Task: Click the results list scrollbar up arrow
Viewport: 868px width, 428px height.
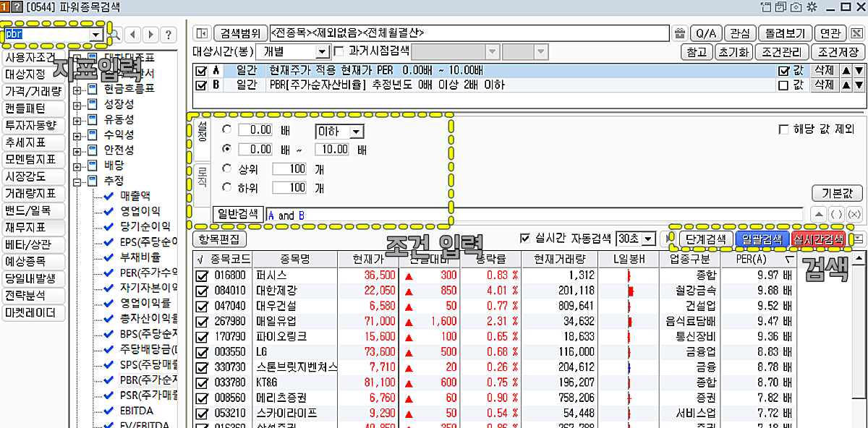Action: point(859,259)
